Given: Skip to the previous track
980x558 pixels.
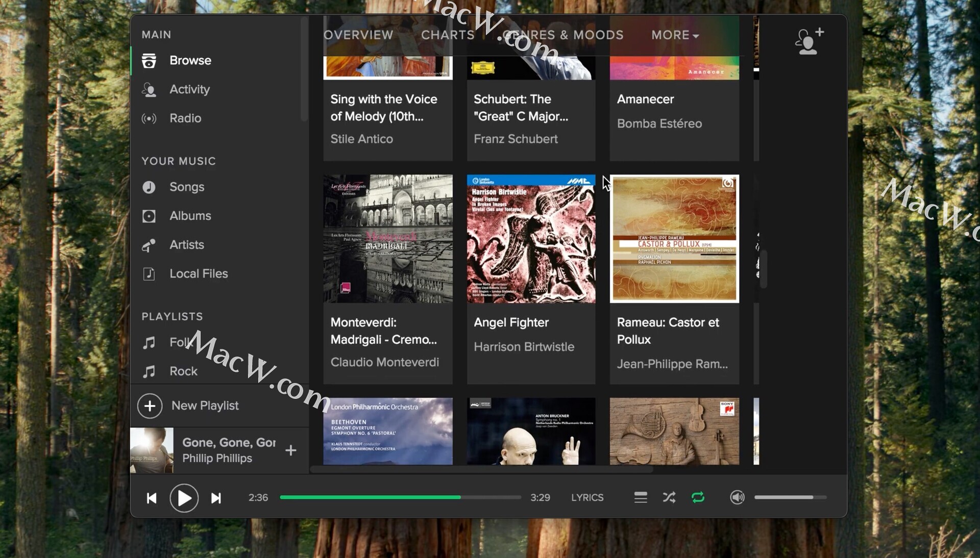Looking at the screenshot, I should click(x=152, y=498).
